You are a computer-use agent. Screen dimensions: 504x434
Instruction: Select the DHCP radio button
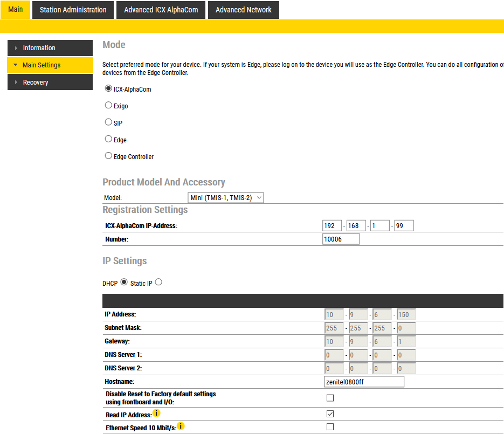coord(124,282)
